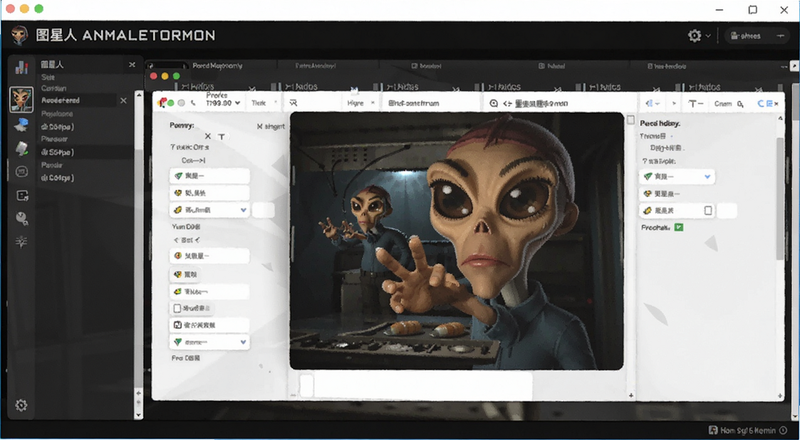
Task: Toggle the checkbox in right panel orange row
Action: tap(708, 210)
